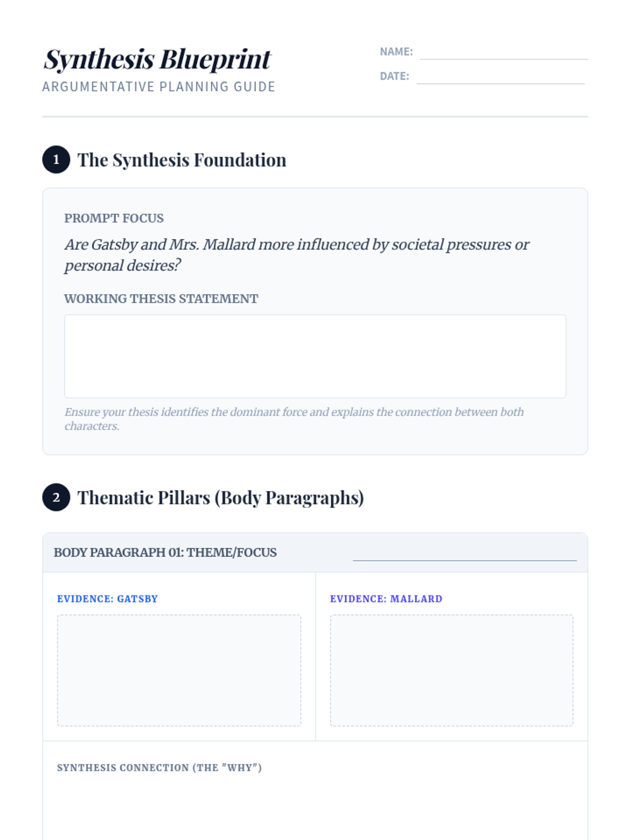Click inside the Evidence: Mallard box

[x=451, y=670]
